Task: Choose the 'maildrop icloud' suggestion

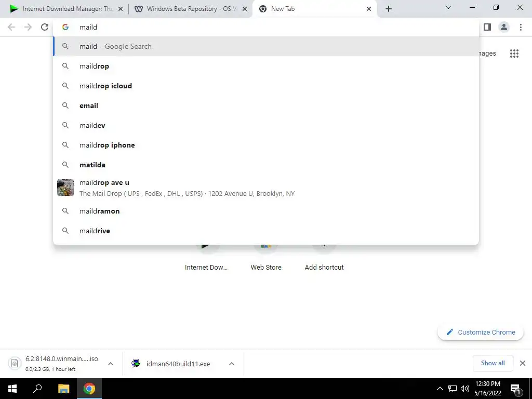Action: [x=266, y=86]
